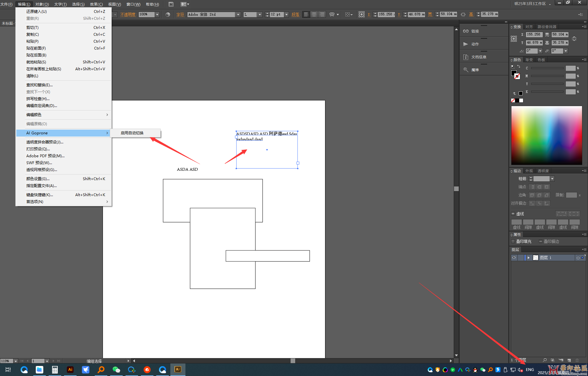
Task: Switch to the 渐变 gradient tab
Action: point(529,60)
